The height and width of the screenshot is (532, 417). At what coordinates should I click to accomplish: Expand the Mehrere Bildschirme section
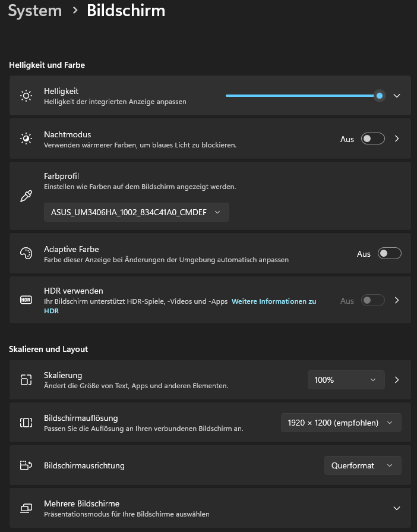(397, 508)
